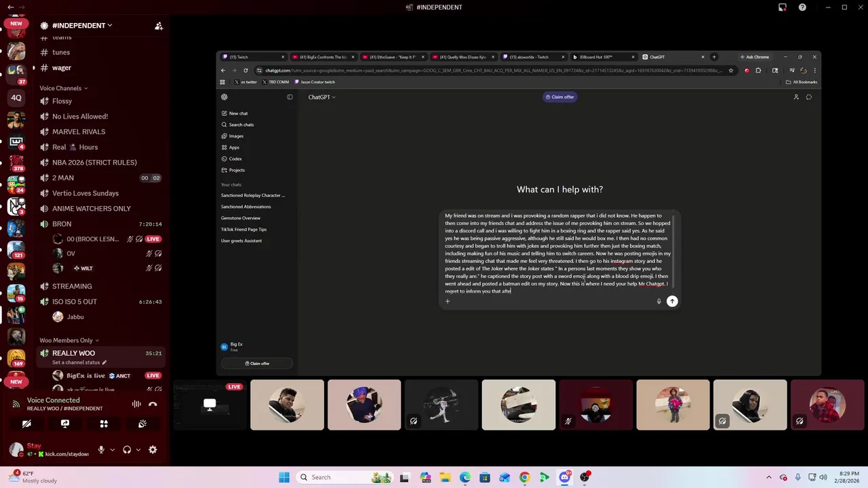Open Jason Creator twitch bookmark

point(315,82)
